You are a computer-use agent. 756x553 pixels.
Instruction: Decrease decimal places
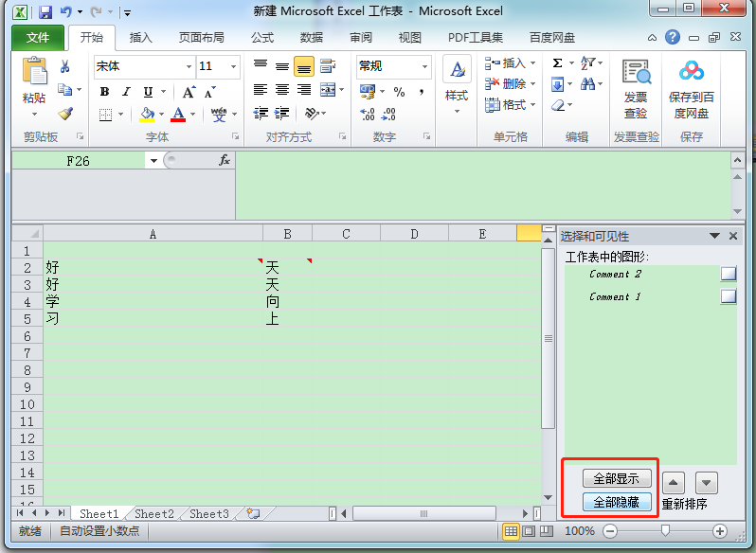pyautogui.click(x=388, y=115)
